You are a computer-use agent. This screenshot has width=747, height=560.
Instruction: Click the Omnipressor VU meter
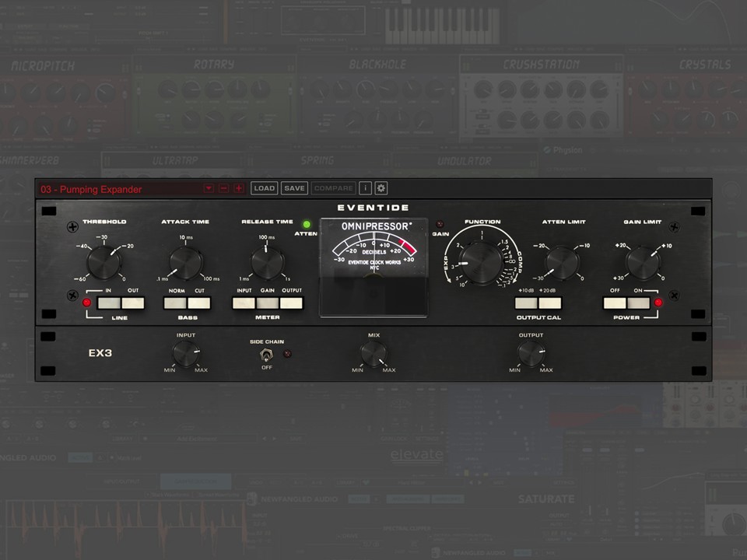373,267
